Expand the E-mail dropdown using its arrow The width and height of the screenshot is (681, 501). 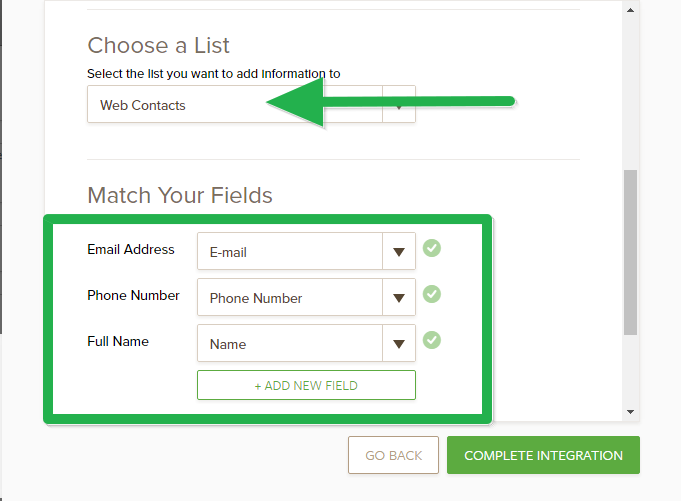click(399, 252)
